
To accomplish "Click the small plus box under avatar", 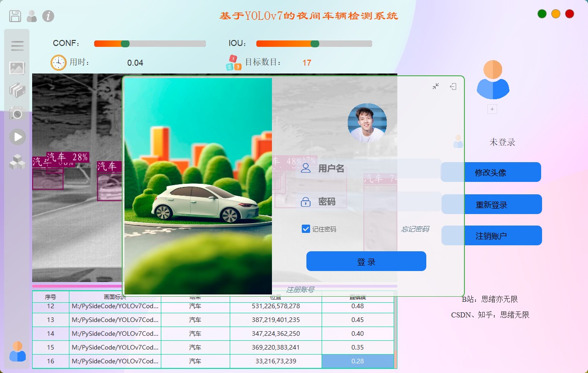I will (492, 109).
